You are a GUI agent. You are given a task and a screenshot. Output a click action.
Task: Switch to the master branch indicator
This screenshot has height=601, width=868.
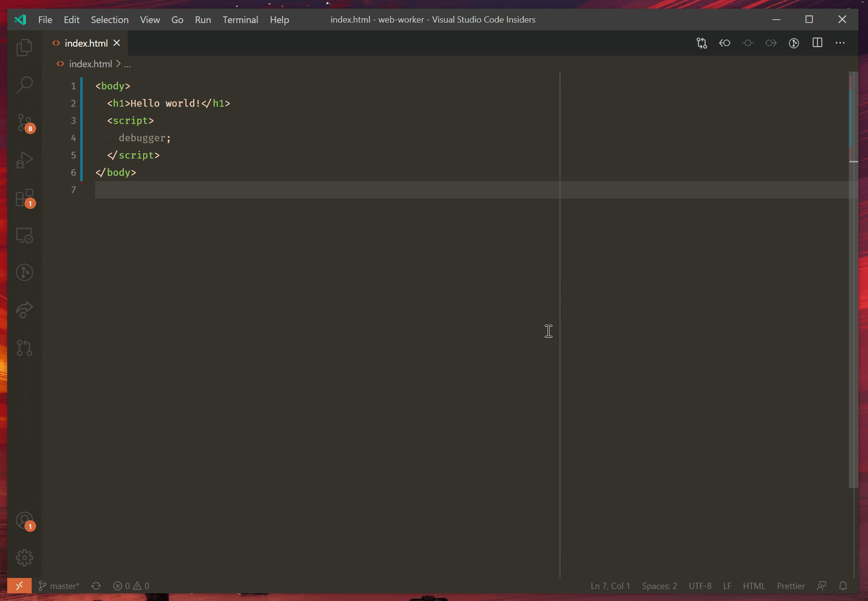pos(59,586)
